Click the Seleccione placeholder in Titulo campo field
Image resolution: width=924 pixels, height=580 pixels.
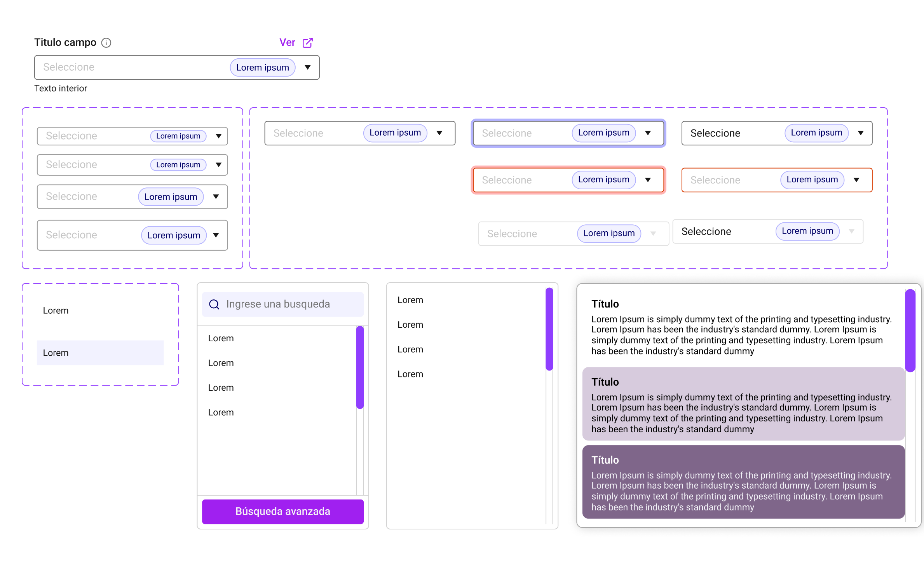(x=69, y=67)
